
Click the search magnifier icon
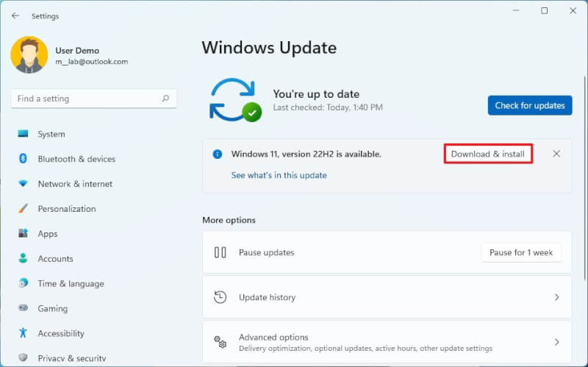point(165,99)
